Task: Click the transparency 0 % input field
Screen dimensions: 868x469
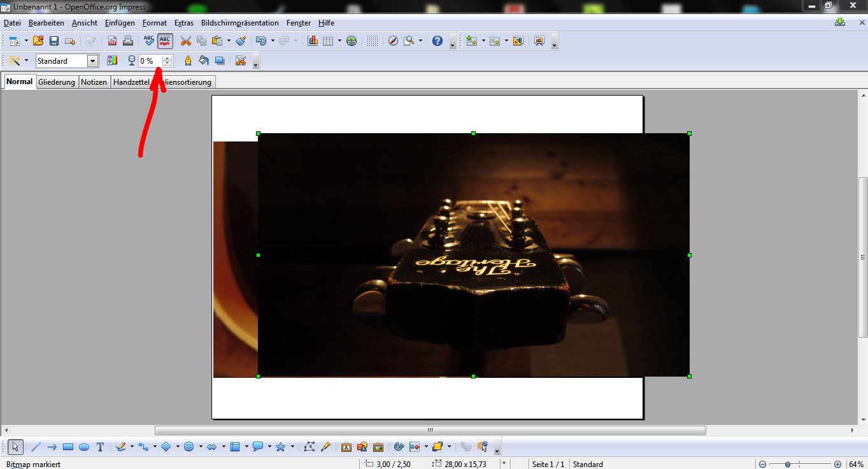Action: (150, 61)
